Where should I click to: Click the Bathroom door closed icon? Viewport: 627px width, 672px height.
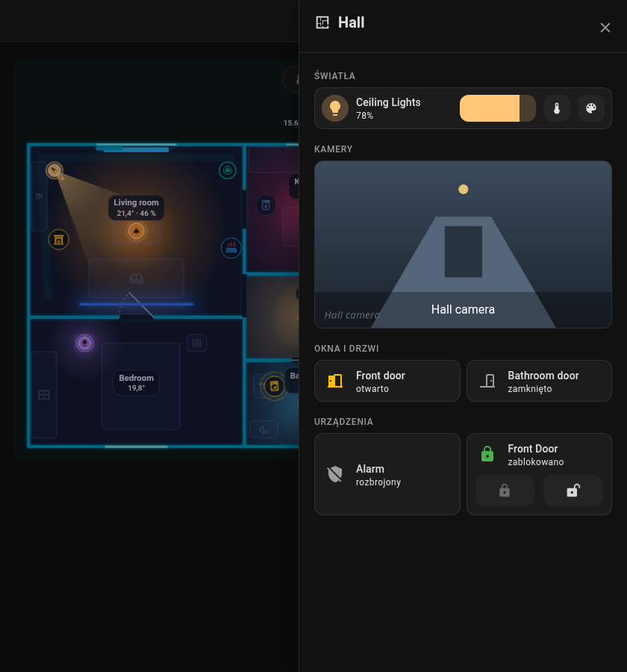[x=487, y=381]
